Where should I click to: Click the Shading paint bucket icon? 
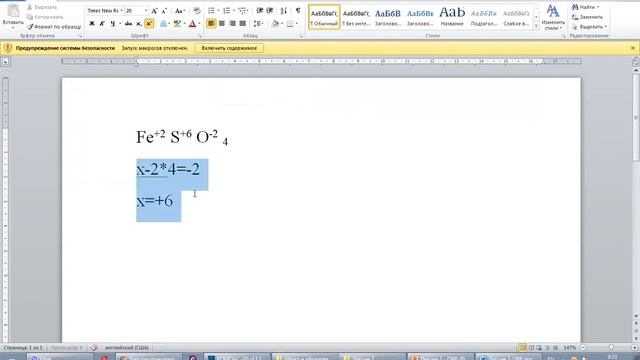click(276, 24)
